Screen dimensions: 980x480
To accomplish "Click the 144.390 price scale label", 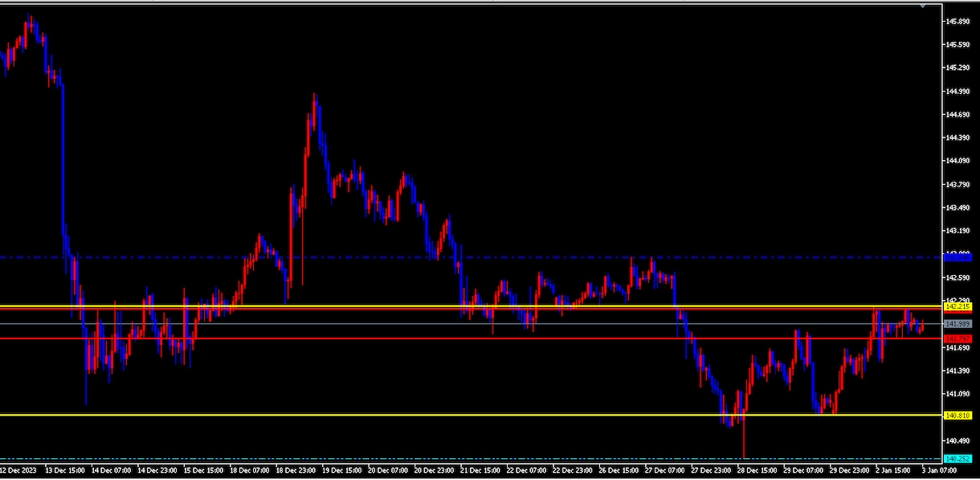I will point(958,138).
